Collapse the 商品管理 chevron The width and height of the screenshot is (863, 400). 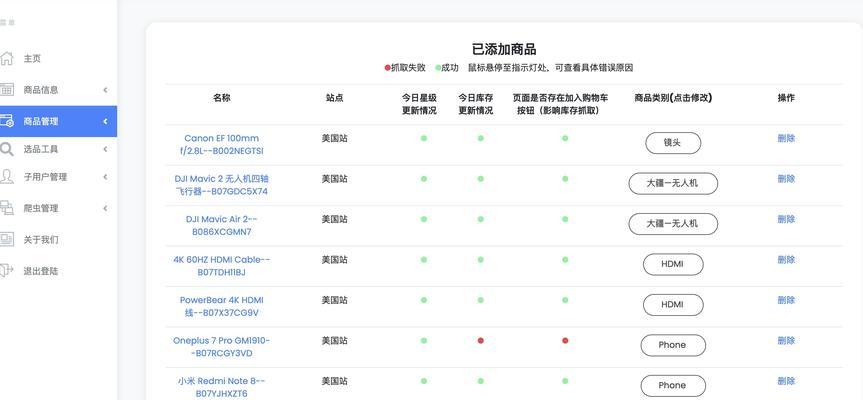coord(105,121)
